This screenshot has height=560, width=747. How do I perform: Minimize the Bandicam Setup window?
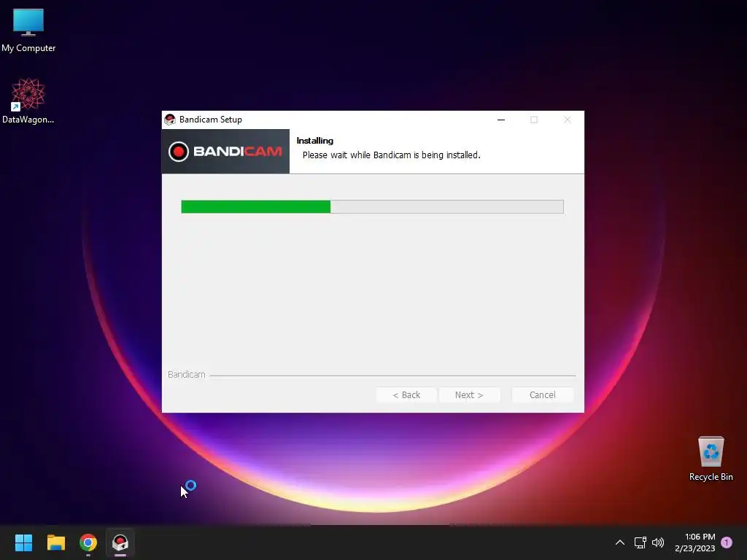pyautogui.click(x=501, y=120)
